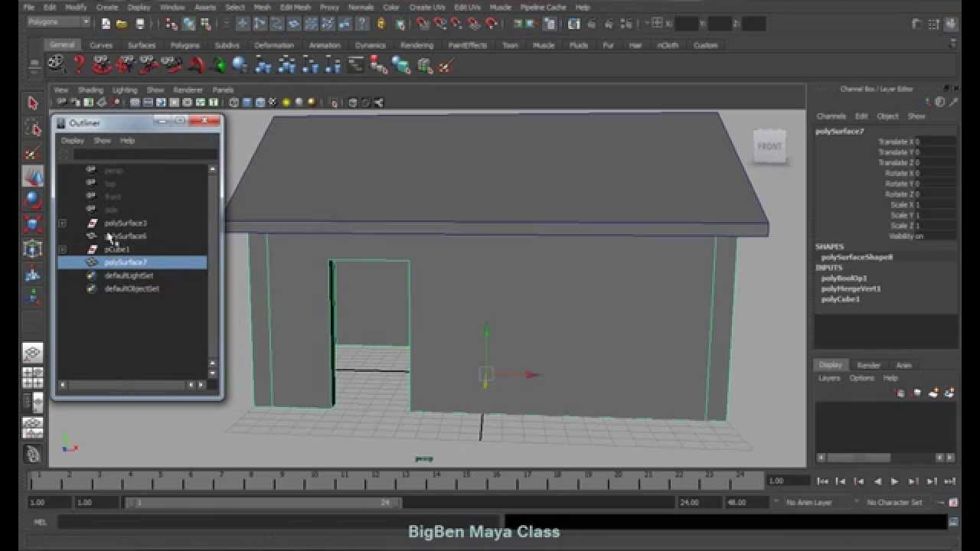Viewport: 980px width, 551px height.
Task: Switch to persp/outliner layout
Action: click(32, 403)
